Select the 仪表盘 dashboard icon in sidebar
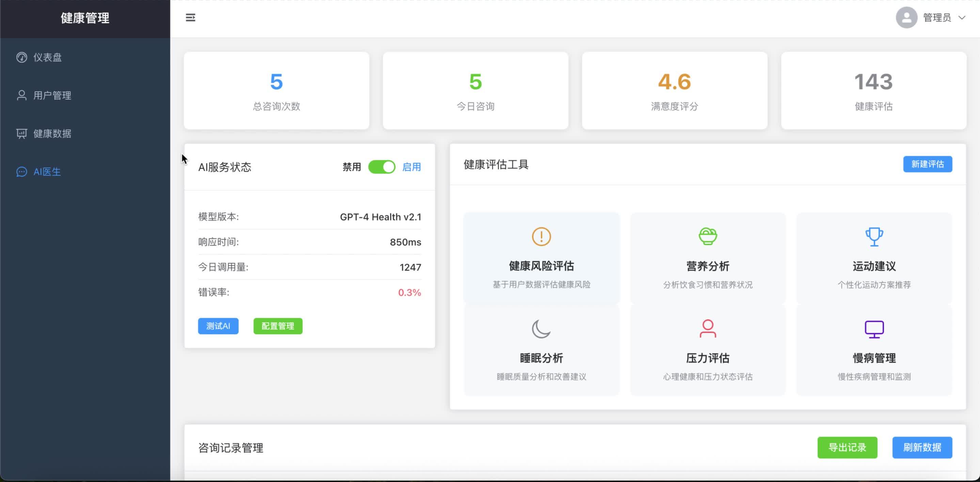Image resolution: width=980 pixels, height=482 pixels. coord(21,57)
